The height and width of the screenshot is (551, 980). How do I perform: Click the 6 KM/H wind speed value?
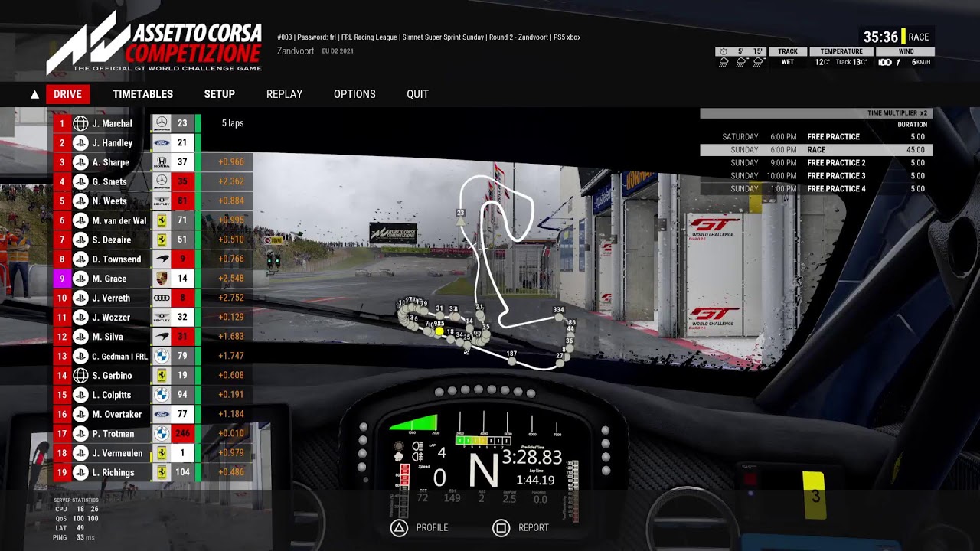(x=921, y=63)
